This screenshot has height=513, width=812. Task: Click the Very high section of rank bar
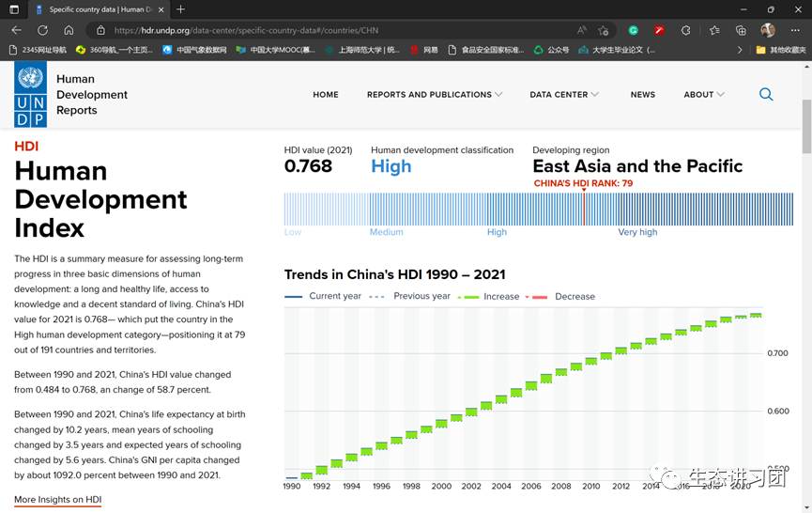pos(705,210)
